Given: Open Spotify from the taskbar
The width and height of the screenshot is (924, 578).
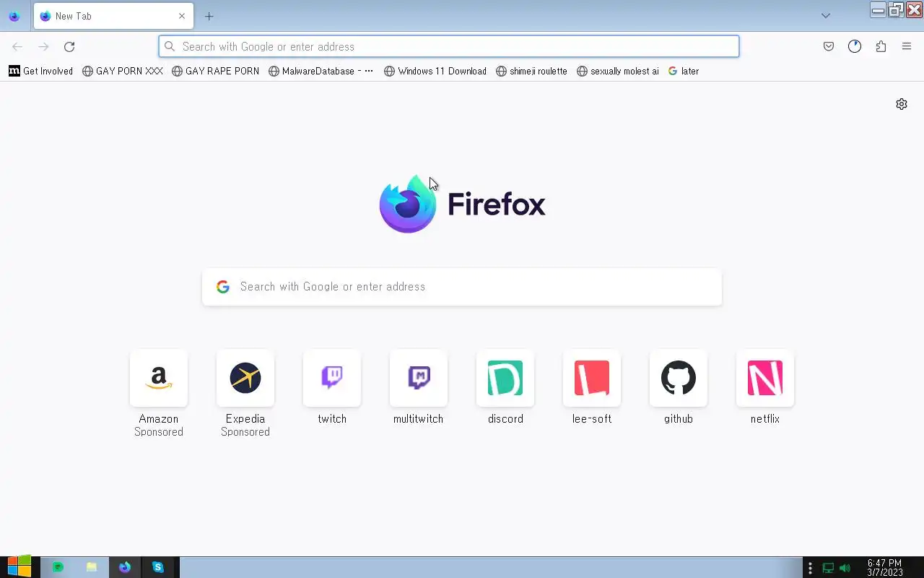Looking at the screenshot, I should point(58,567).
